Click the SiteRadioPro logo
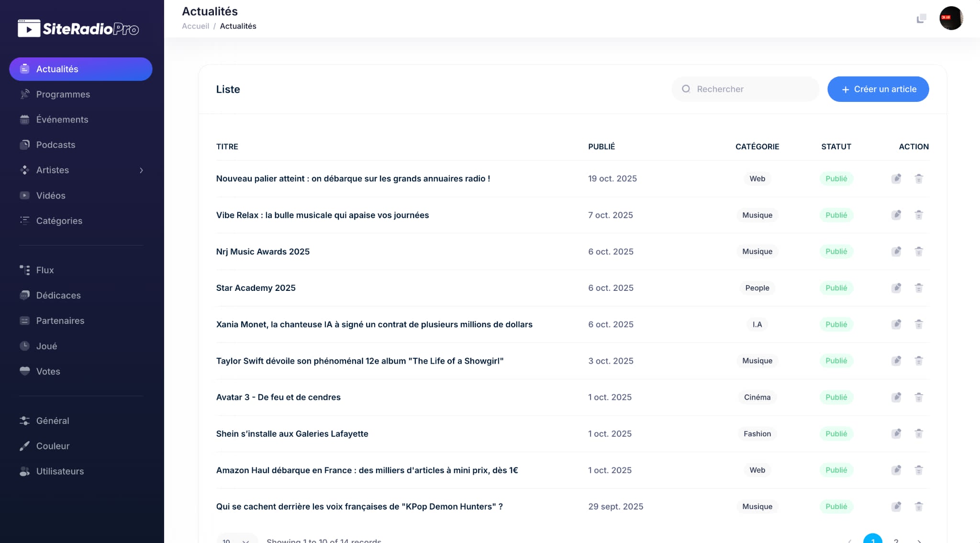The width and height of the screenshot is (980, 543). 78,29
